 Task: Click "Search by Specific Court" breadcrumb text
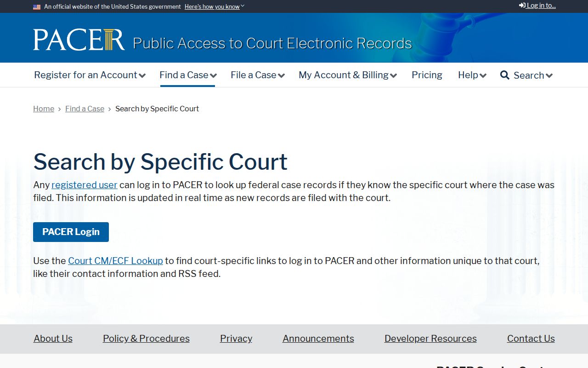coord(157,109)
